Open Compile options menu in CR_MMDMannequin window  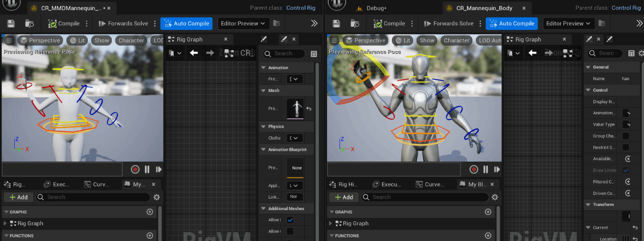[87, 24]
